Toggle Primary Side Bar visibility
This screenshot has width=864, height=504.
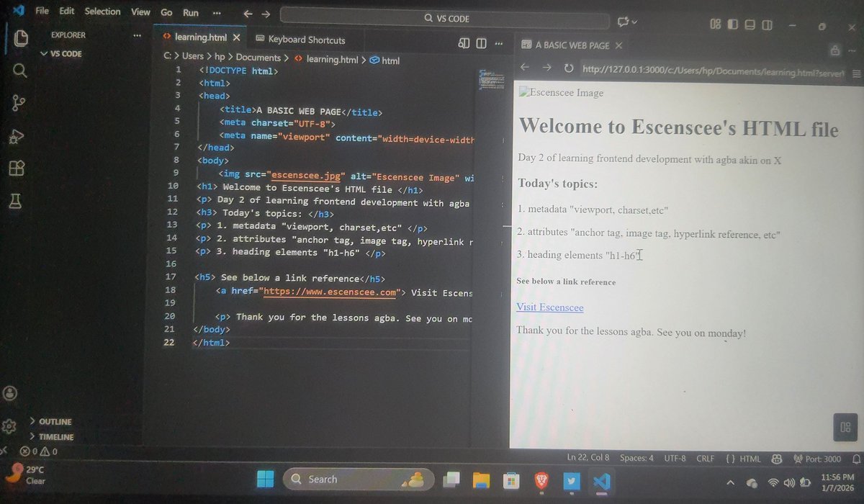click(733, 24)
